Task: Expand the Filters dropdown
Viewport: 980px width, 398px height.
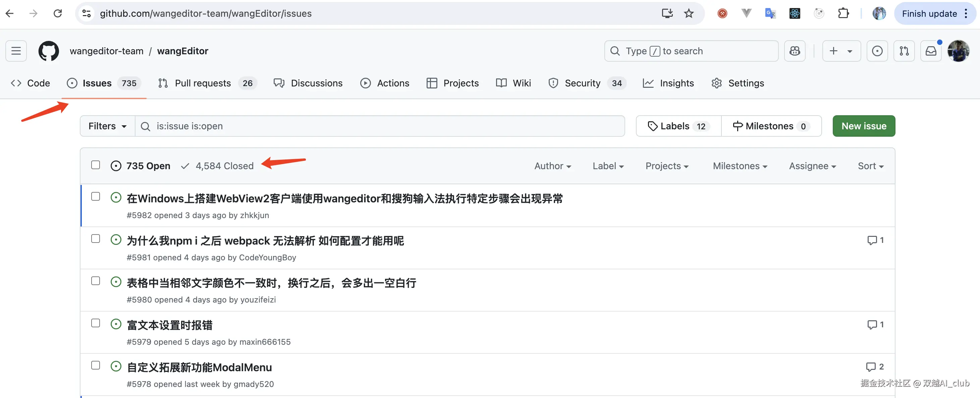Action: (x=107, y=126)
